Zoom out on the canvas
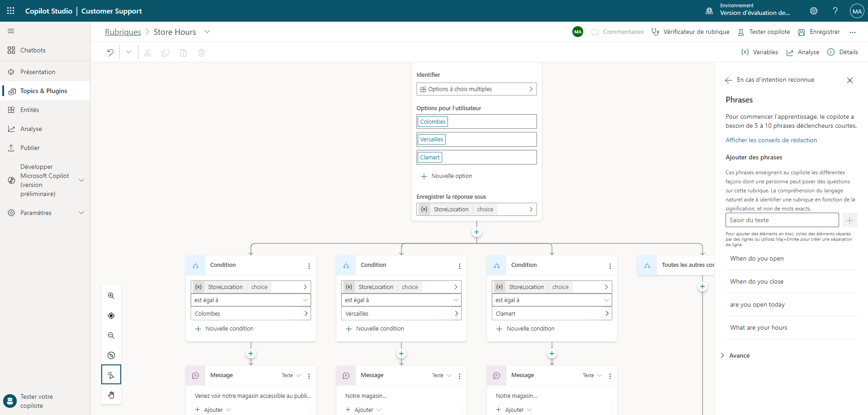Screen dimensions: 868x415 (111, 336)
